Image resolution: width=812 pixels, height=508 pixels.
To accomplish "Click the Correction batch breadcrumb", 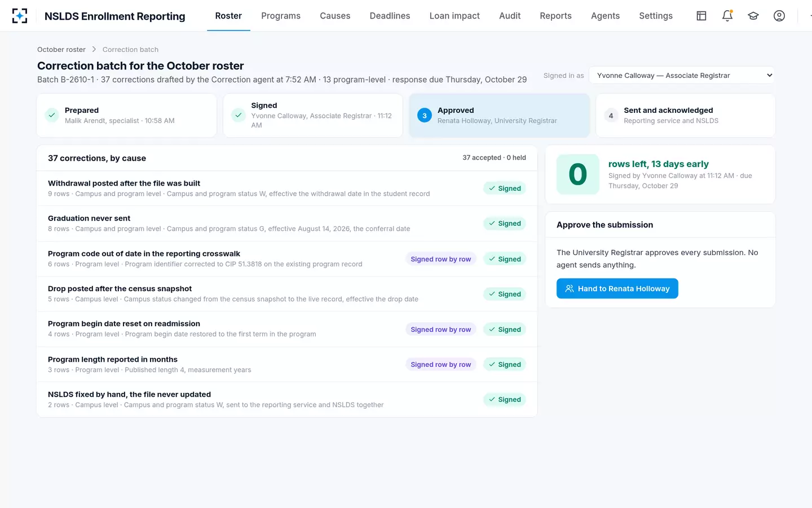I will (130, 50).
